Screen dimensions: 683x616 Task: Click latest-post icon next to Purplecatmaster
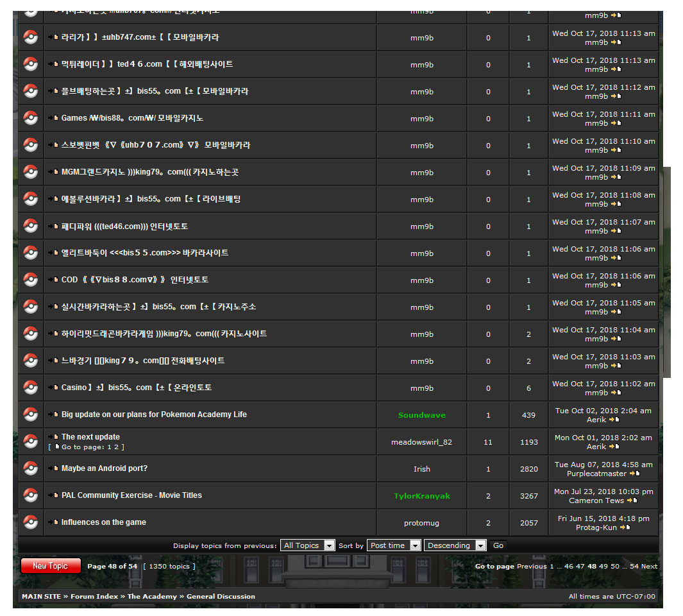pyautogui.click(x=634, y=474)
